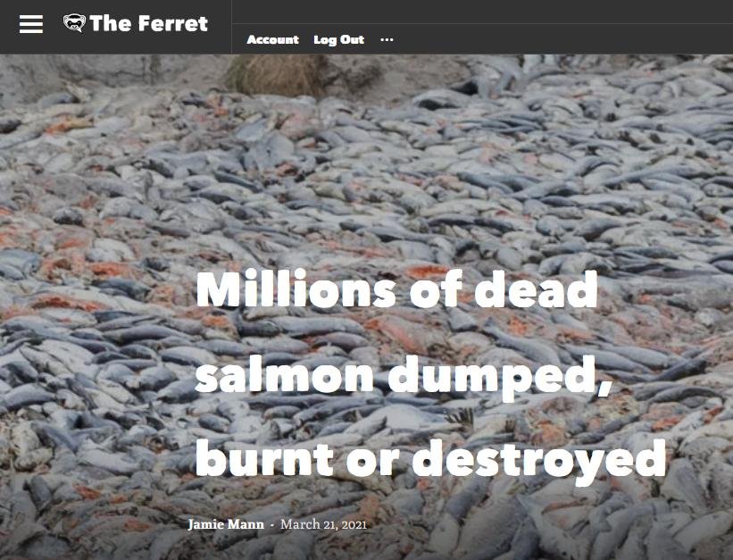Open author Jamie Mann's profile link
Screen dimensions: 733x560
point(226,524)
